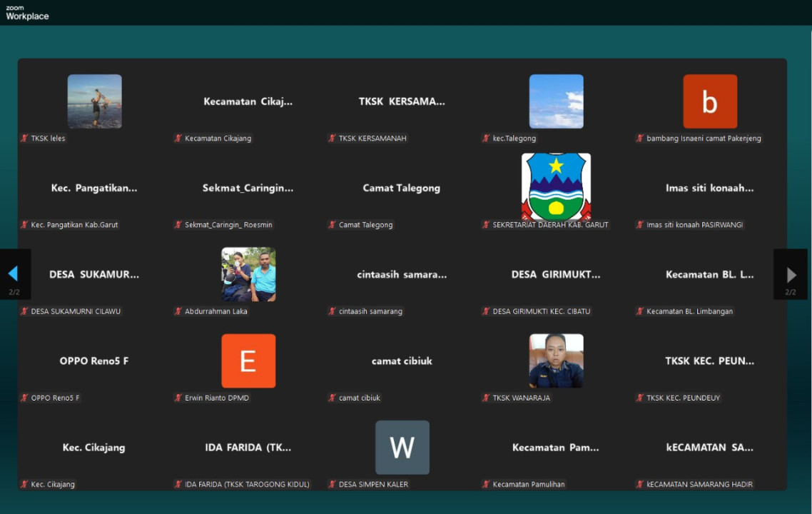The height and width of the screenshot is (514, 812).
Task: Select the camat cibiuk participant tile
Action: (402, 361)
